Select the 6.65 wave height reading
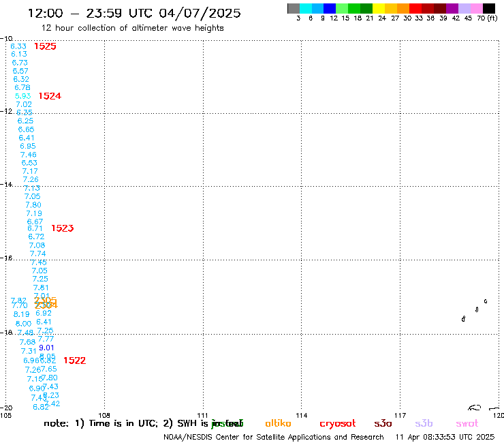The height and width of the screenshot is (443, 504). coord(26,129)
